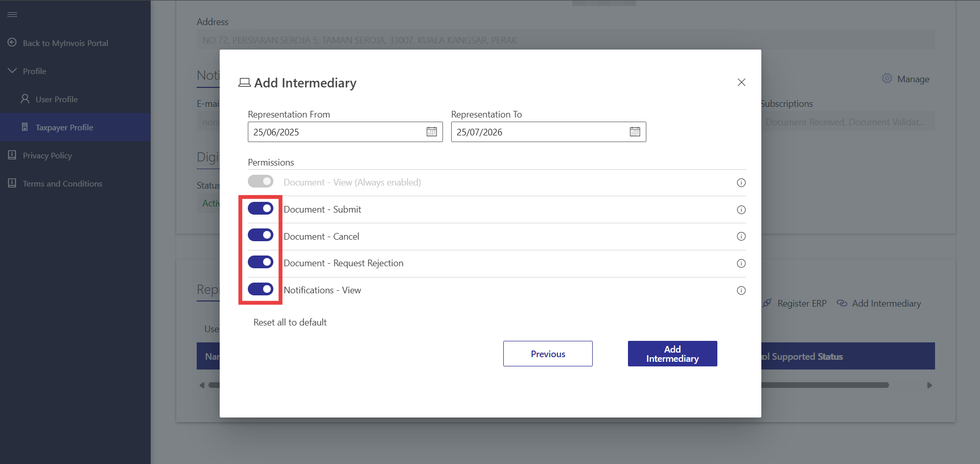Click the info icon beside Document - Submit
This screenshot has width=980, height=464.
click(x=741, y=210)
